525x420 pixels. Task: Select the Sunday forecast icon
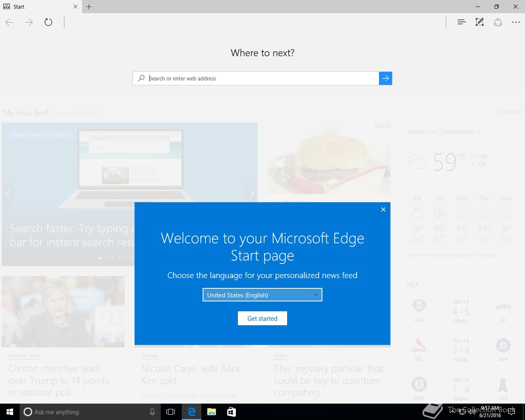coord(440,213)
